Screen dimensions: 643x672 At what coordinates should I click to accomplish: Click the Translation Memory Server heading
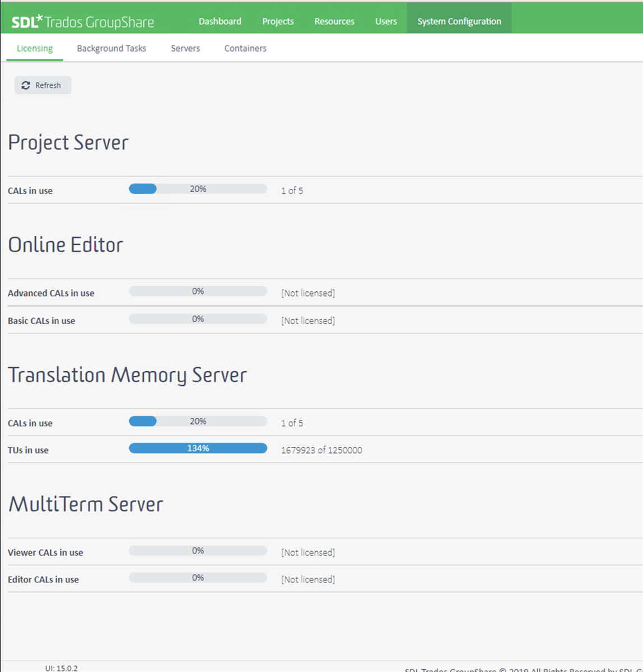click(x=127, y=375)
